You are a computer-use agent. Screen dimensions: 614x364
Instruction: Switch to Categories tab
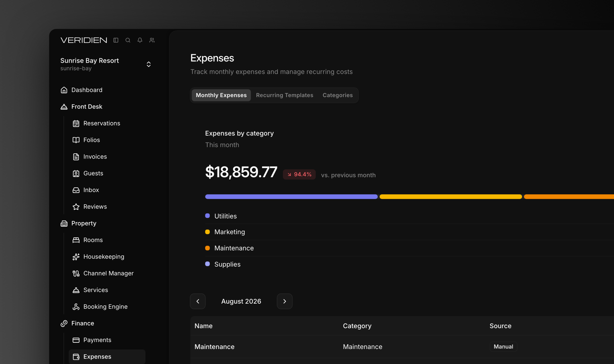point(337,95)
